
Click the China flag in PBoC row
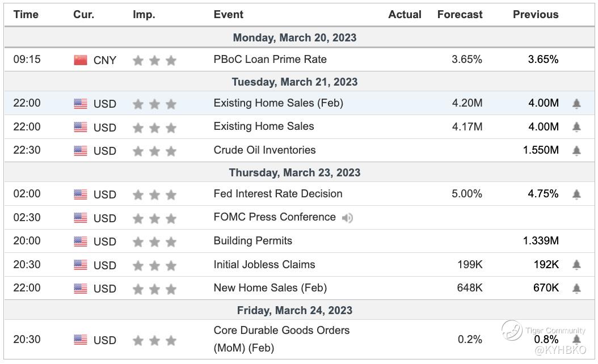click(81, 60)
